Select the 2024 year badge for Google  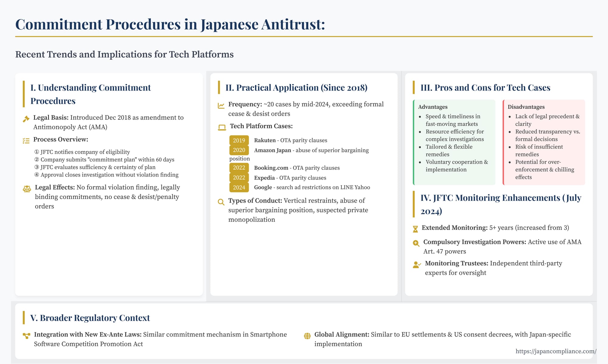tap(239, 187)
